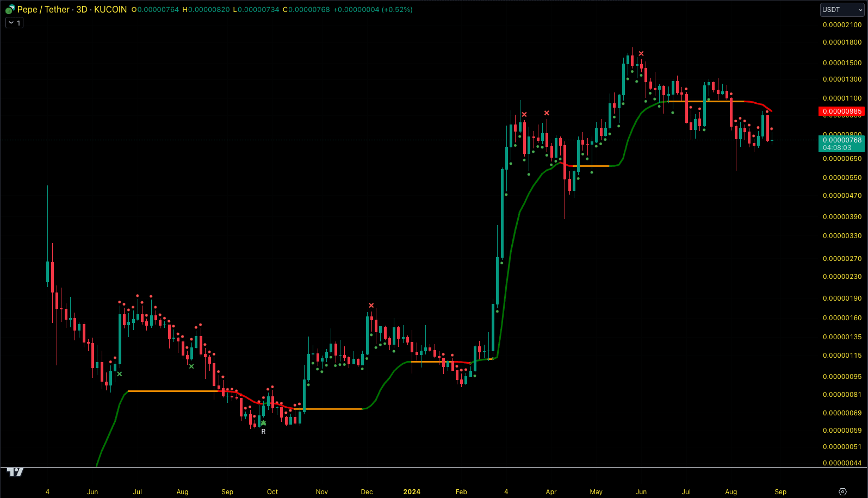Open chart settings gear icon
Screen dimensions: 868x498
tap(842, 491)
